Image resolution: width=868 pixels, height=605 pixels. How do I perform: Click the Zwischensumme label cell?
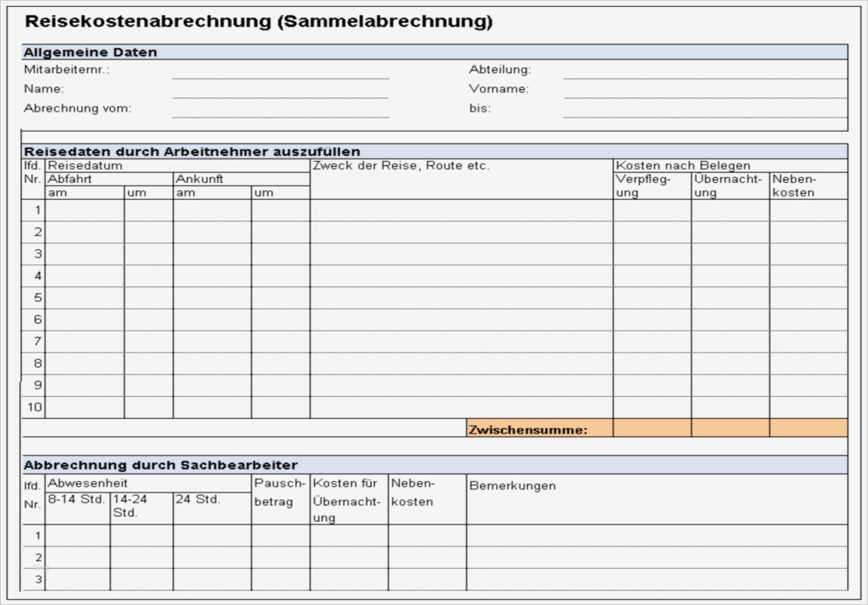[x=540, y=427]
